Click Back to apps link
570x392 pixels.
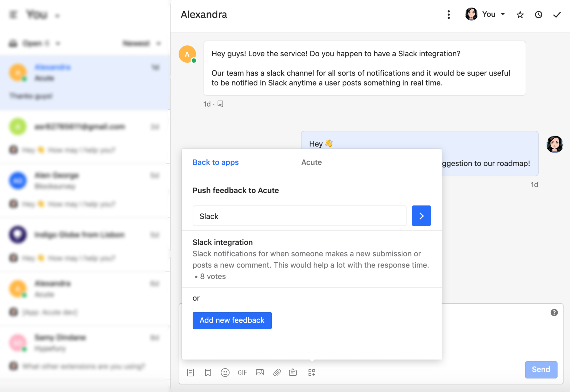215,162
